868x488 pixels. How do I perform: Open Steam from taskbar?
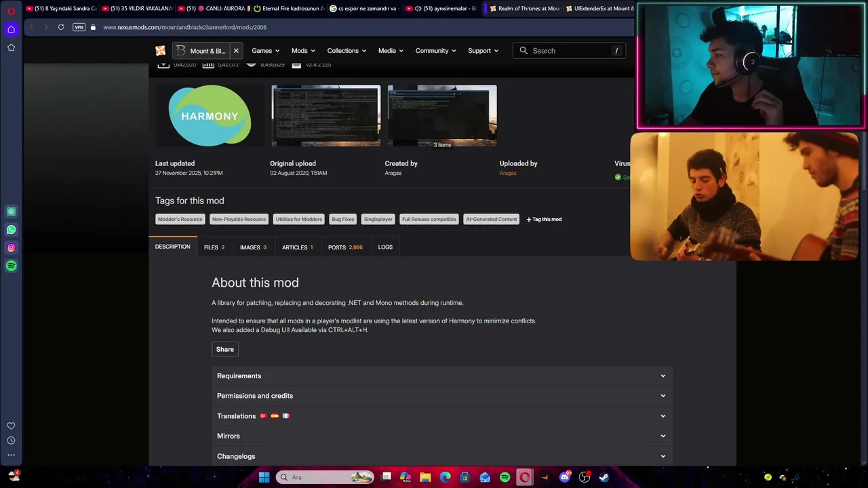(604, 477)
